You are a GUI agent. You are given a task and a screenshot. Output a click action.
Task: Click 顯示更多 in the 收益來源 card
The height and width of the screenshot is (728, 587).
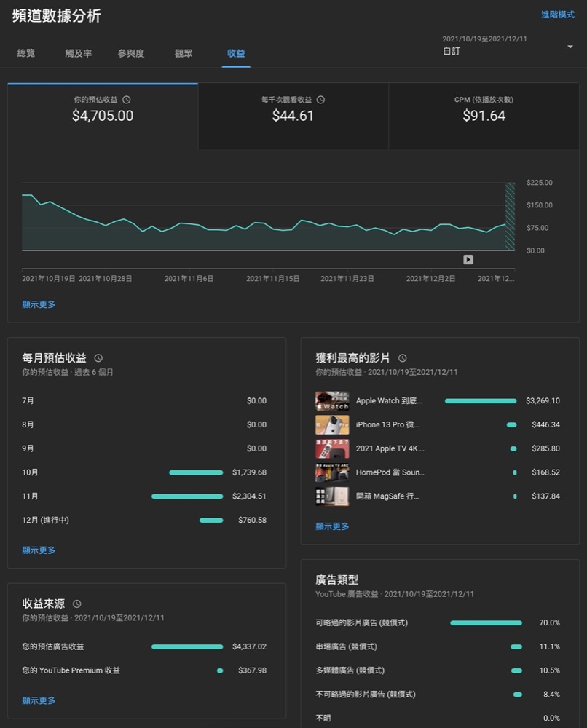pos(38,700)
